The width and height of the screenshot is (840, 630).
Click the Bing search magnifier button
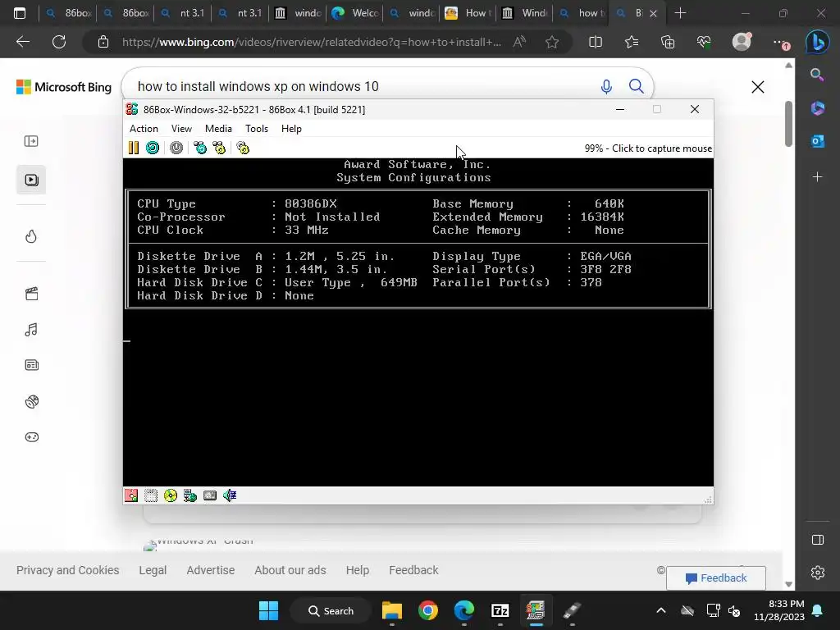click(x=636, y=86)
